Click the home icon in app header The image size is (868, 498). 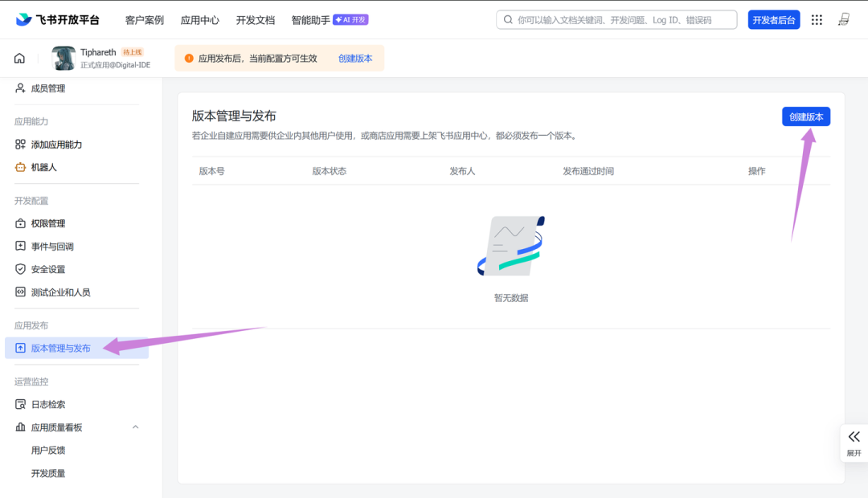19,58
